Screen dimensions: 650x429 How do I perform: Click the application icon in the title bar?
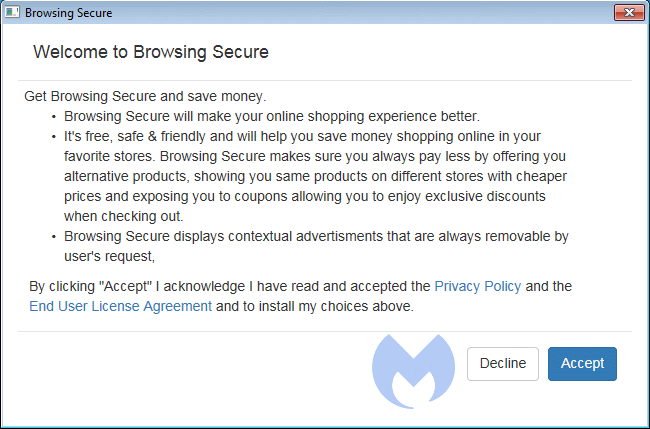click(12, 12)
